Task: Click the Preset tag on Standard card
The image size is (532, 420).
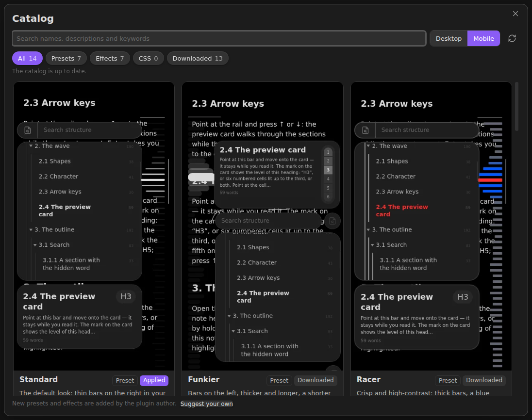Action: 125,380
